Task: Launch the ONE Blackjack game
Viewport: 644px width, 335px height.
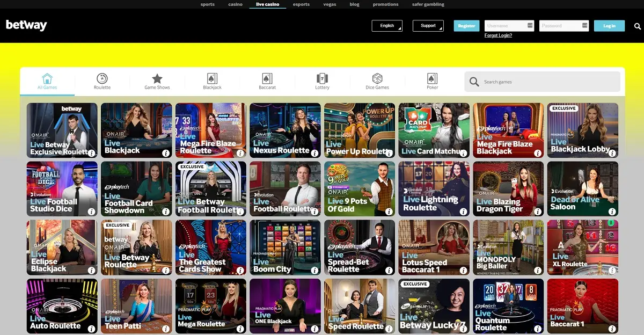Action: 285,306
